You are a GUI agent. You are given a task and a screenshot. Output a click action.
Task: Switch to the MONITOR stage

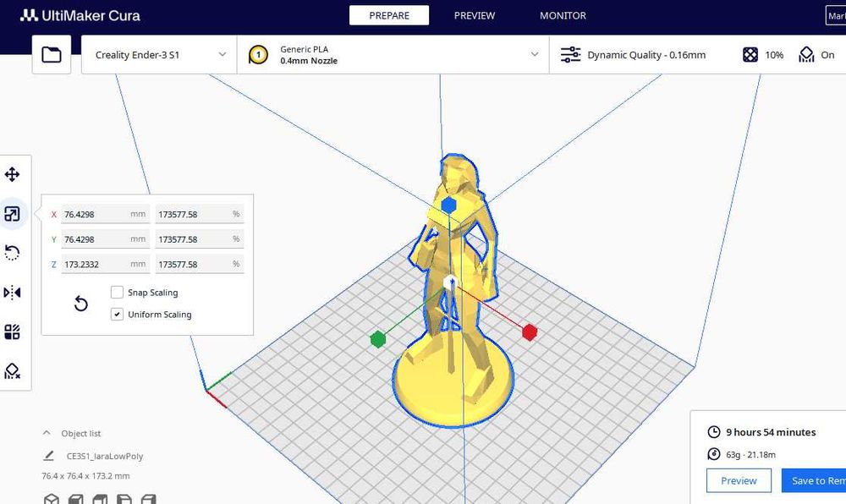(x=563, y=15)
